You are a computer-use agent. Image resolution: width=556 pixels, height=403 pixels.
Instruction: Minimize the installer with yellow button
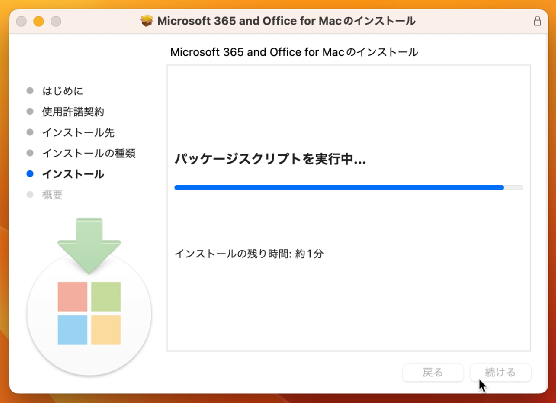39,21
